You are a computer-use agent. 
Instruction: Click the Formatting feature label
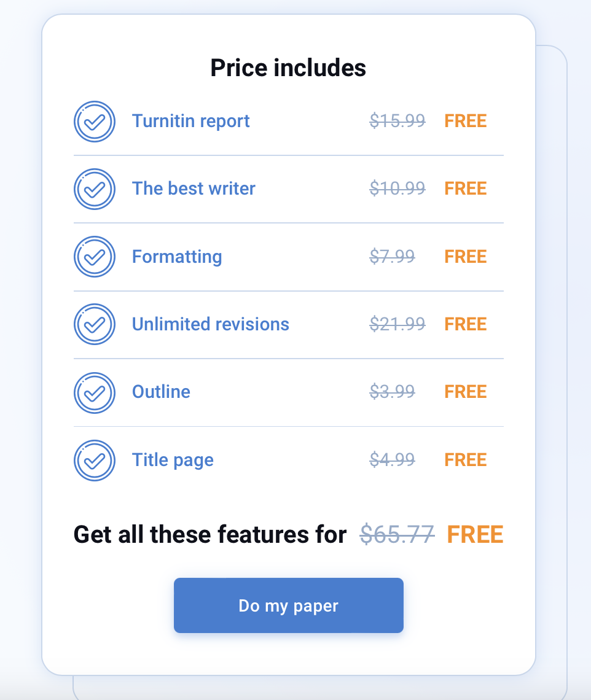click(177, 257)
